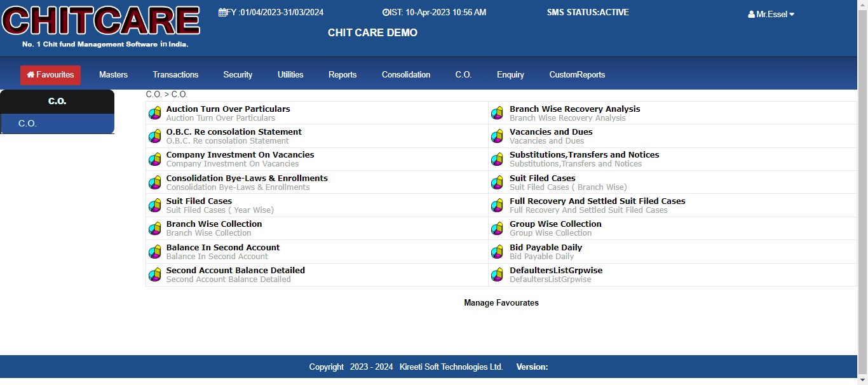Click the pie icon beside Auction Turn Over Particulars
Screen dimensions: 868x385
[154, 113]
